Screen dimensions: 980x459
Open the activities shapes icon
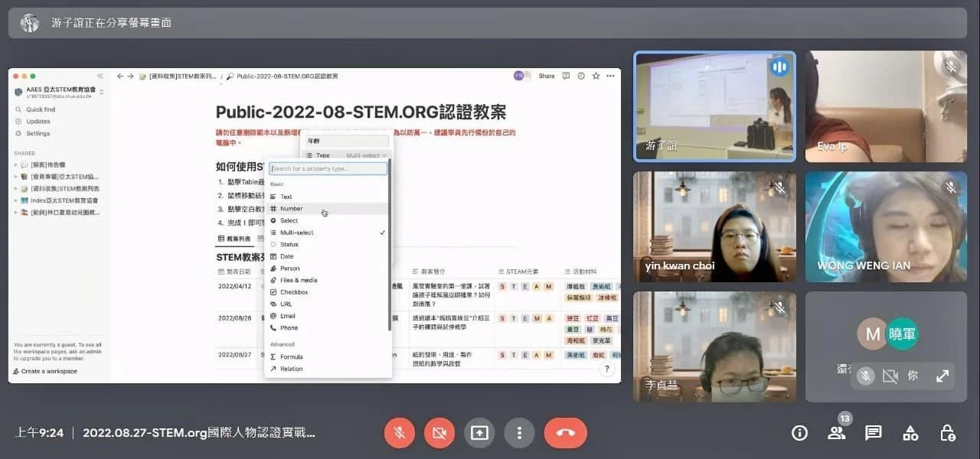(x=910, y=433)
